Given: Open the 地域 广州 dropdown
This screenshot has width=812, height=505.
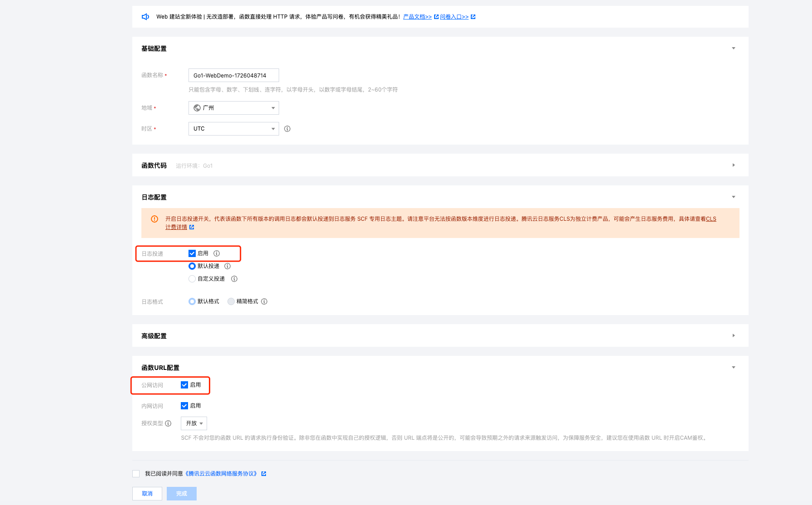Looking at the screenshot, I should [234, 108].
